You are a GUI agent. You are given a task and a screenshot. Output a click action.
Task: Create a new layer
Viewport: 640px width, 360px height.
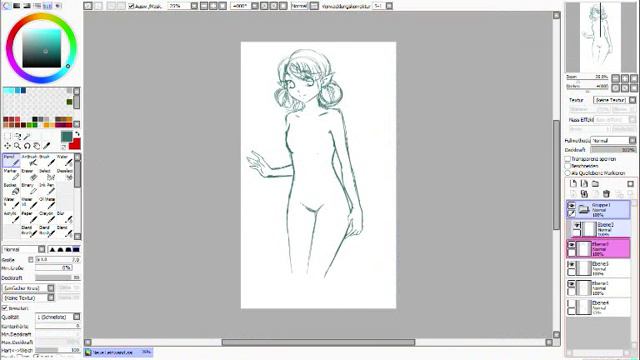pos(573,184)
